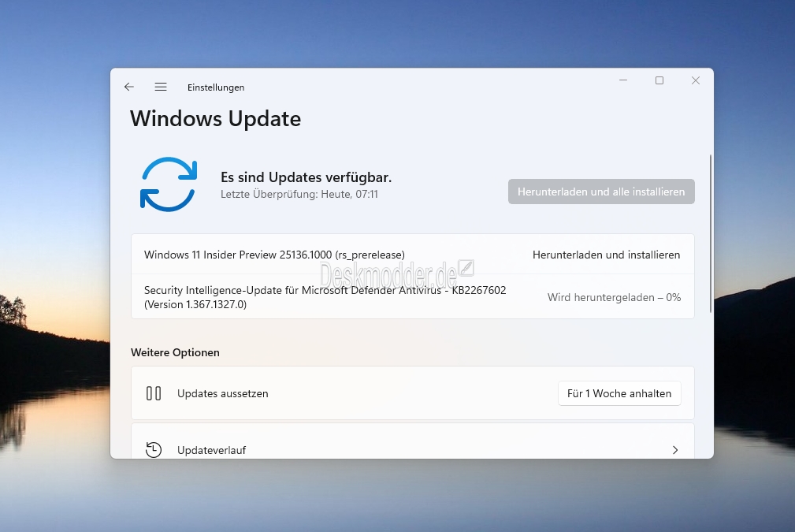Screen dimensions: 795x532
Task: Go back with the back arrow
Action: click(128, 87)
